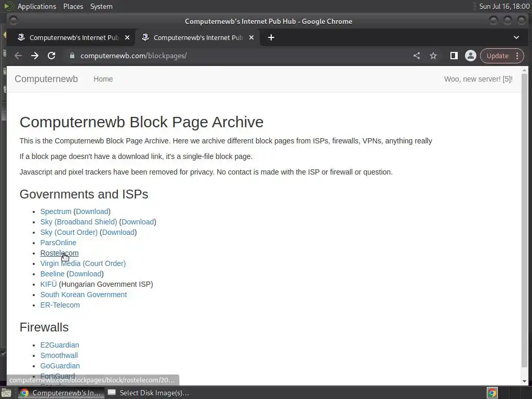Click the Chrome icon in the system tray

coord(492,393)
